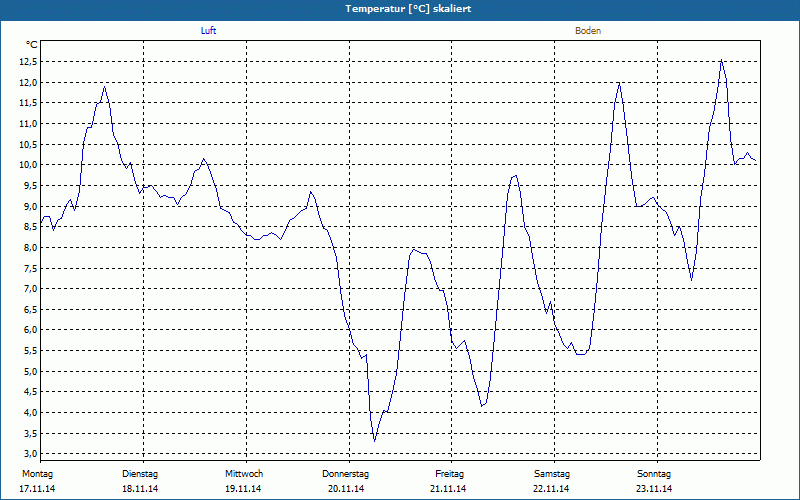Click the Dienstag day label

tap(140, 474)
